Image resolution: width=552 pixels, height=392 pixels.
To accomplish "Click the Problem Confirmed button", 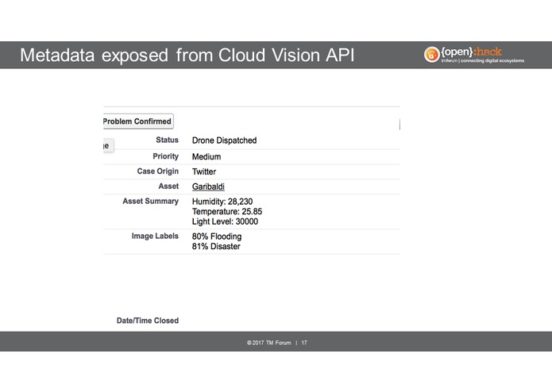I will pos(138,121).
